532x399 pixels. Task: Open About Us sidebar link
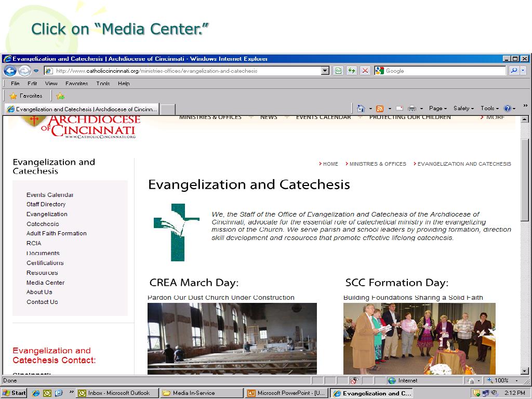click(x=39, y=292)
